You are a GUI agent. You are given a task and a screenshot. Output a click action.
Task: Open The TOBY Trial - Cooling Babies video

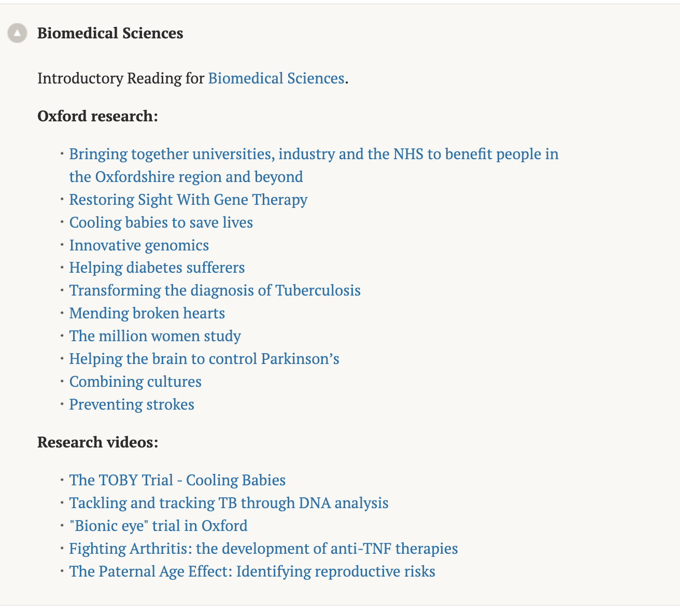click(x=177, y=480)
